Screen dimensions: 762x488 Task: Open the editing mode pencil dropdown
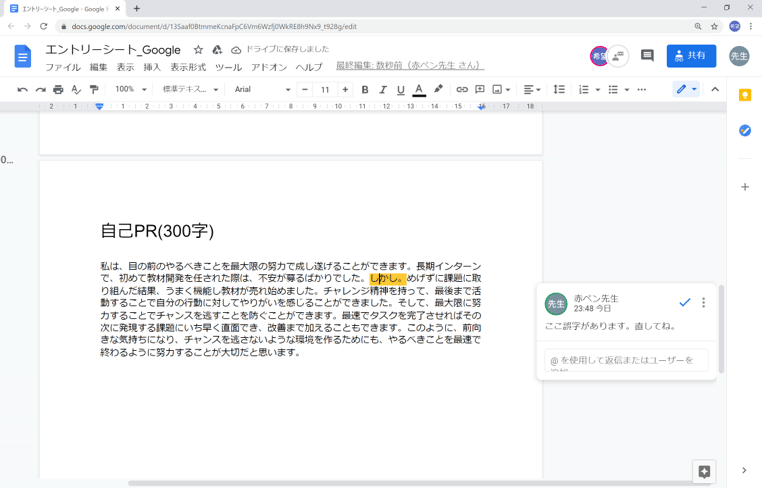pyautogui.click(x=686, y=89)
